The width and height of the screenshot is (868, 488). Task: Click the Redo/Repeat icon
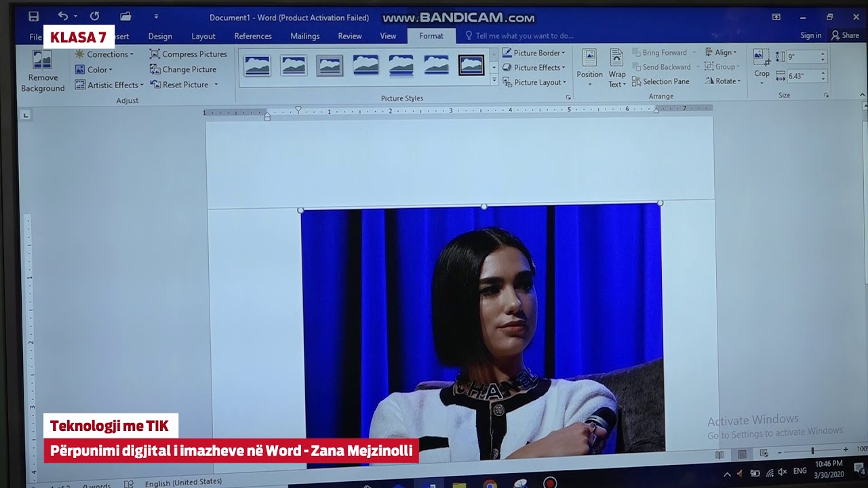pos(94,16)
